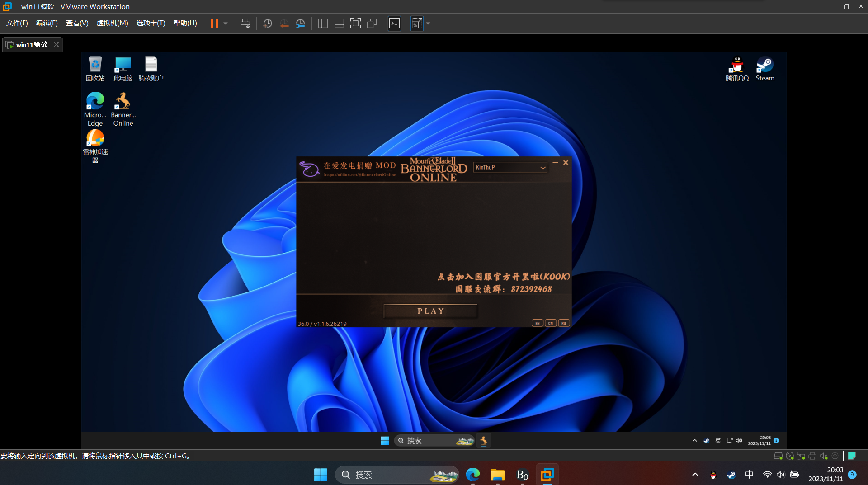The image size is (868, 485).
Task: Select the 骑砍账户 text file icon
Action: [151, 69]
